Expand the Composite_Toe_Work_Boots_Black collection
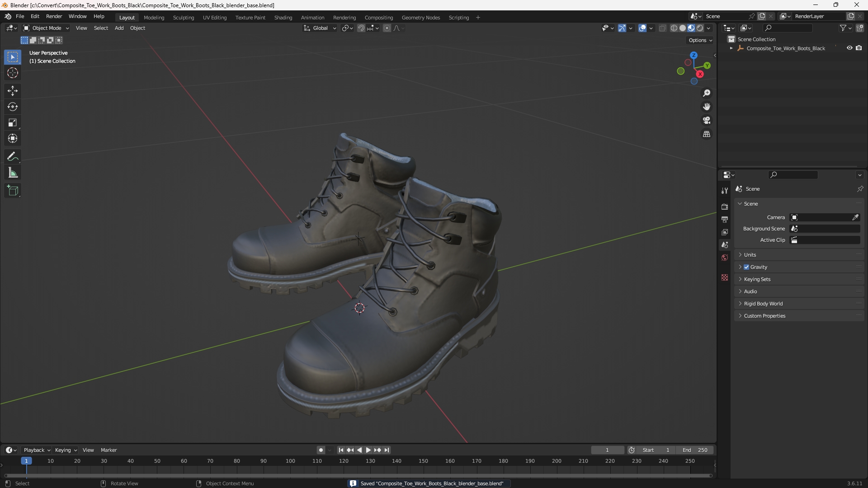This screenshot has height=488, width=868. (731, 48)
